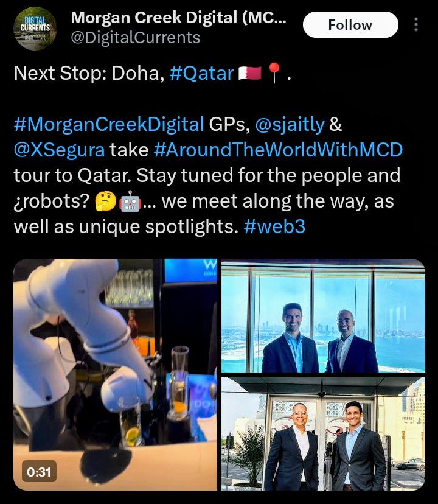Open the Morgan Creek Digital display name
The image size is (438, 504).
pyautogui.click(x=178, y=18)
